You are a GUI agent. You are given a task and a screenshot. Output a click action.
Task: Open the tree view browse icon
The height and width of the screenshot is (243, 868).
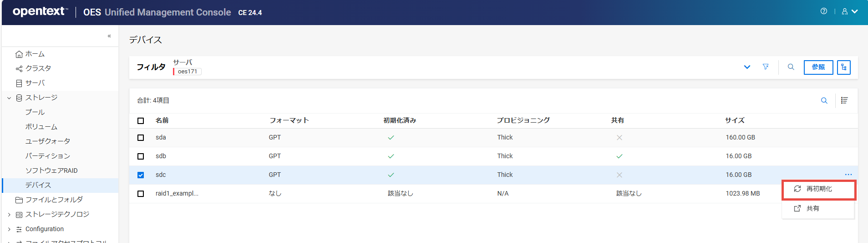click(843, 67)
